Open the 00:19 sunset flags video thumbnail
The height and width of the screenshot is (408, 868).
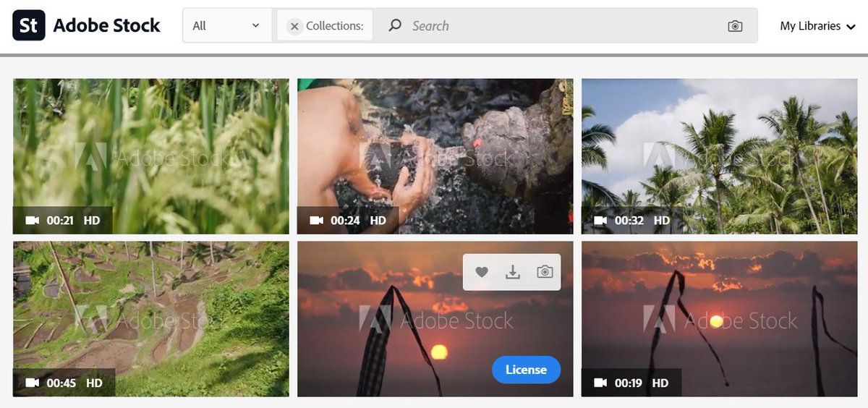tap(720, 319)
